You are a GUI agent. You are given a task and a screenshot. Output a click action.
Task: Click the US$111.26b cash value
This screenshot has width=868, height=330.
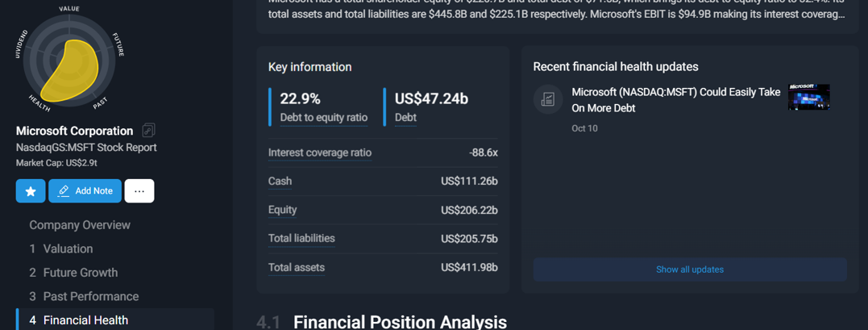coord(469,182)
